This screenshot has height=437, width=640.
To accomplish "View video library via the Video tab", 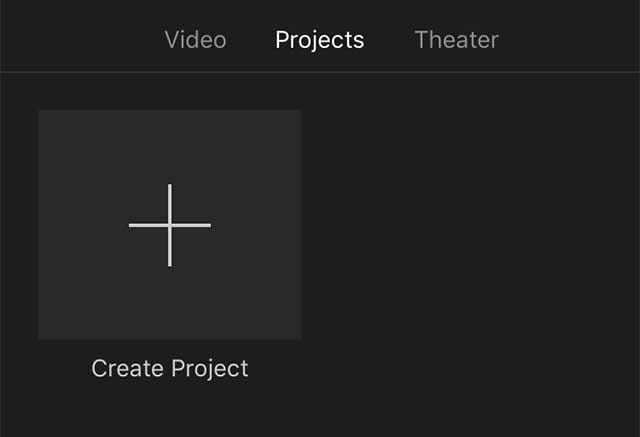I will click(x=195, y=40).
